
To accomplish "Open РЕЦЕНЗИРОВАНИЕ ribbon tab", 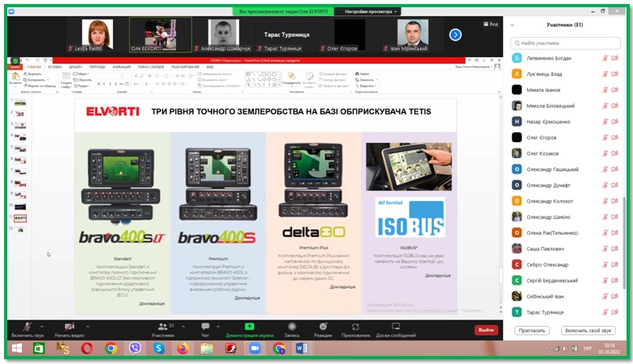I will (186, 67).
